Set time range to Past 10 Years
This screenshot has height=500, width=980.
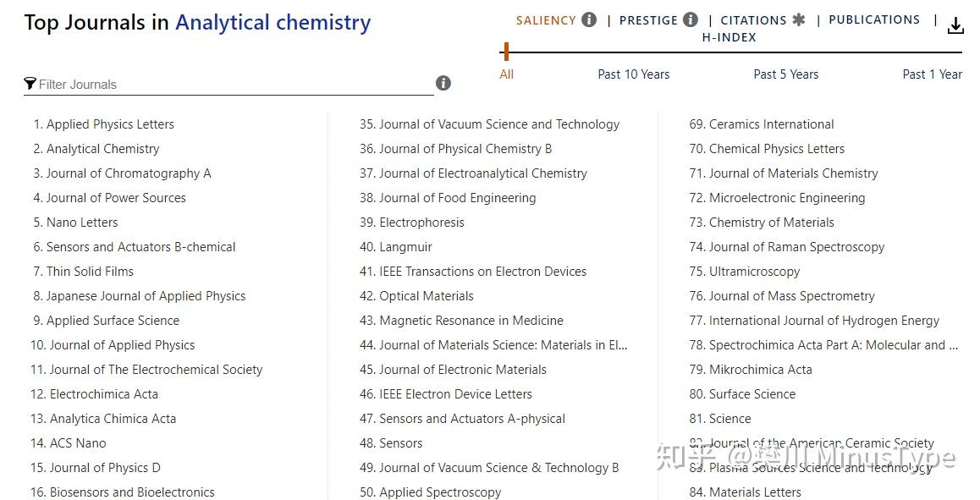[634, 74]
